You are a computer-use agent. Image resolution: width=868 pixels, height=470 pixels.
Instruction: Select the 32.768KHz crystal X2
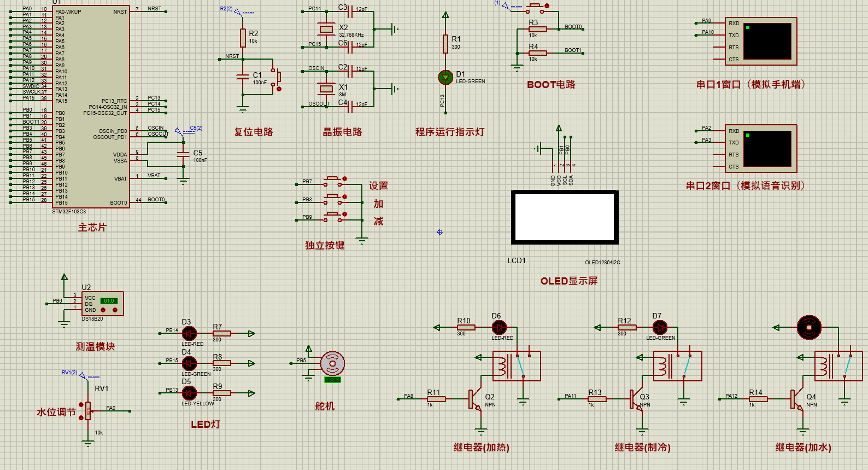point(326,29)
